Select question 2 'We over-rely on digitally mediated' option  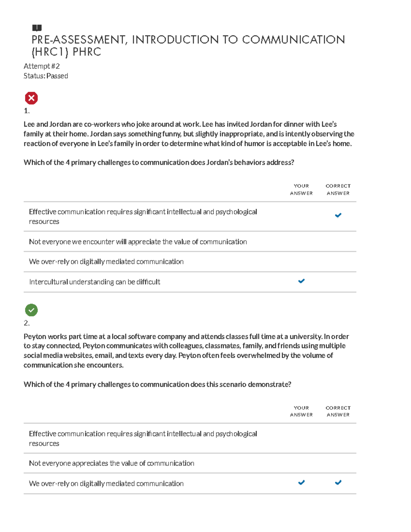coord(106,484)
